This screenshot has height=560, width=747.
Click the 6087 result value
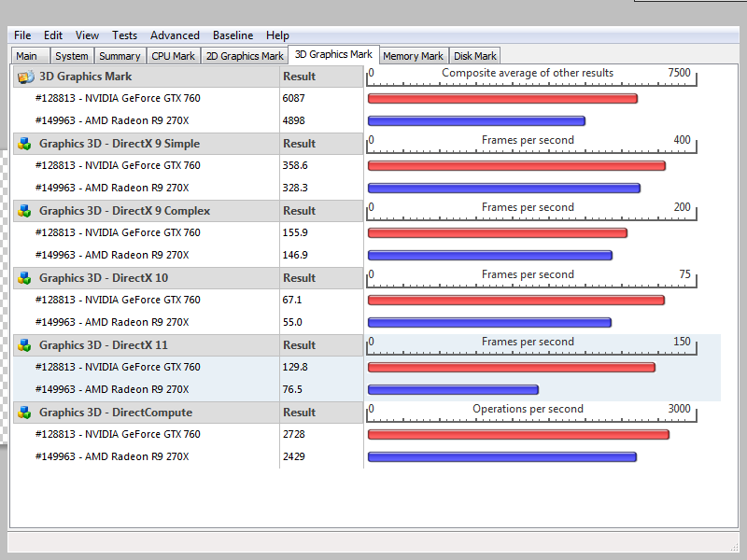[293, 99]
